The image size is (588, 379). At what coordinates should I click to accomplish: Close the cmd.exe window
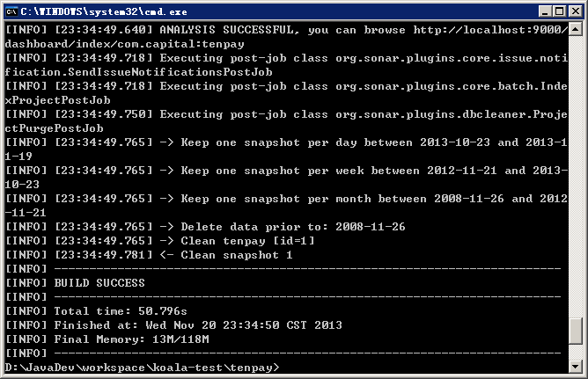(576, 11)
